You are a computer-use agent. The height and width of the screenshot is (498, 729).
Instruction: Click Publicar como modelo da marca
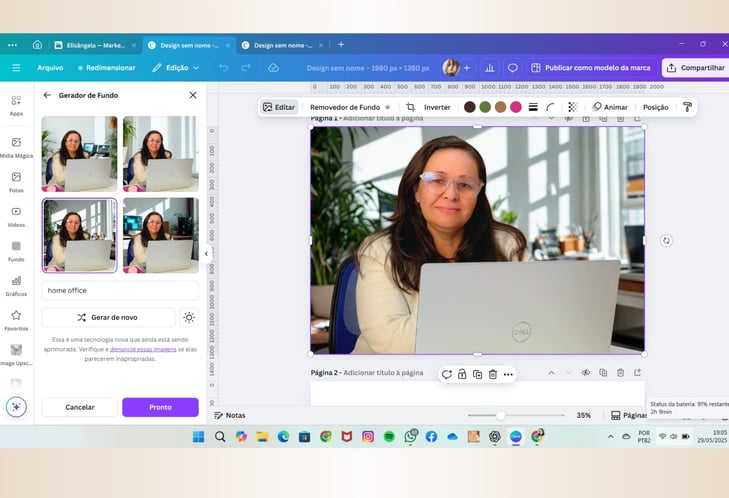point(591,68)
